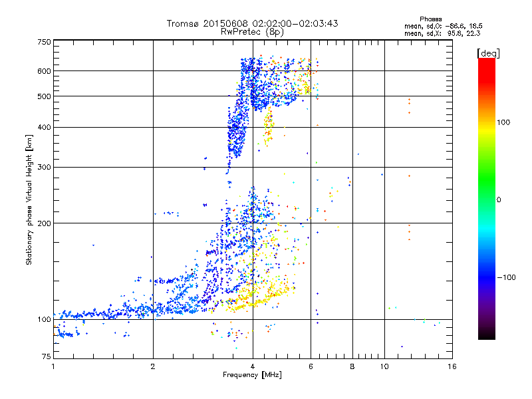
Task: Click the colorbar tick label '0'
Action: [x=499, y=200]
